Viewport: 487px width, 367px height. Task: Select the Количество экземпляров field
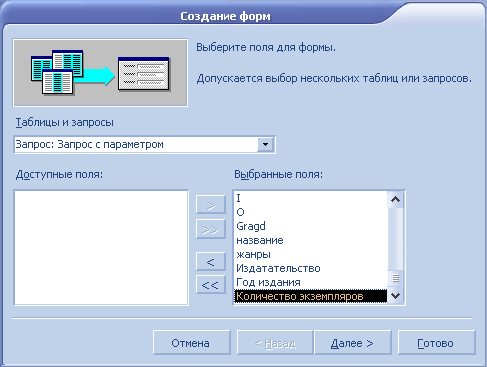pos(311,296)
